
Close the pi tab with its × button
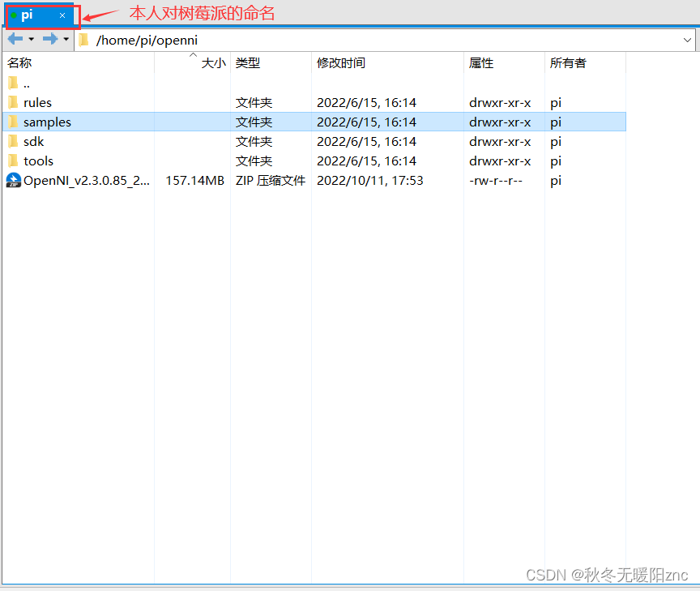click(x=62, y=15)
